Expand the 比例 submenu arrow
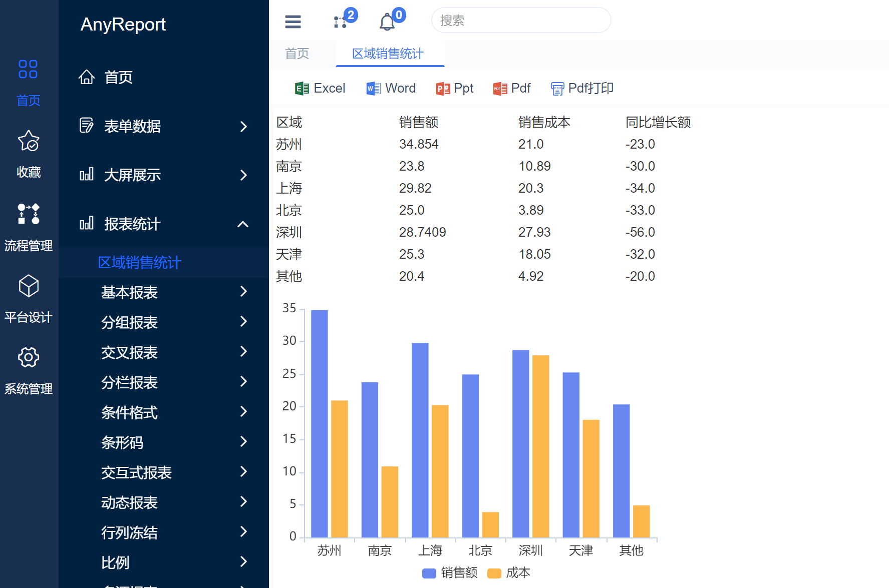This screenshot has height=588, width=889. click(243, 561)
